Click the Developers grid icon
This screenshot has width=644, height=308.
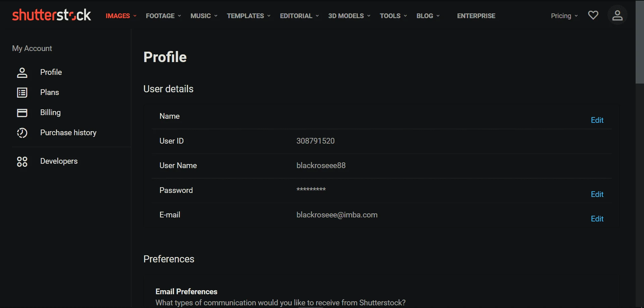22,162
